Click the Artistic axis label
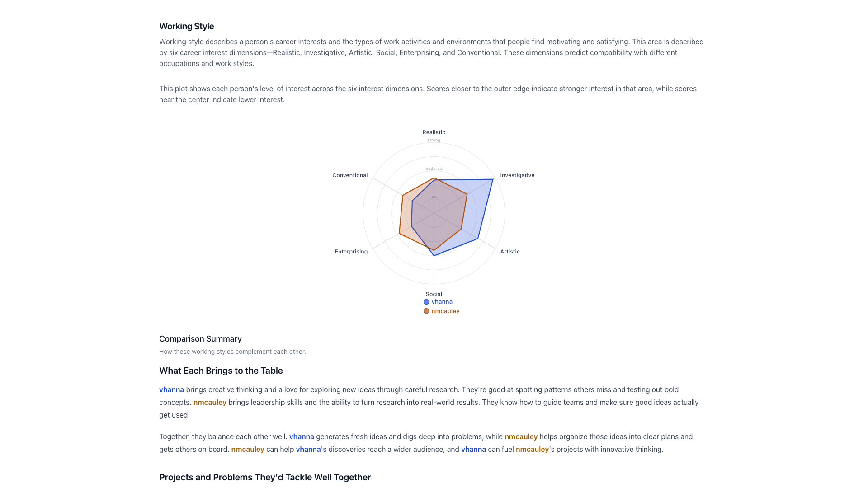This screenshot has width=868, height=488. (x=509, y=252)
